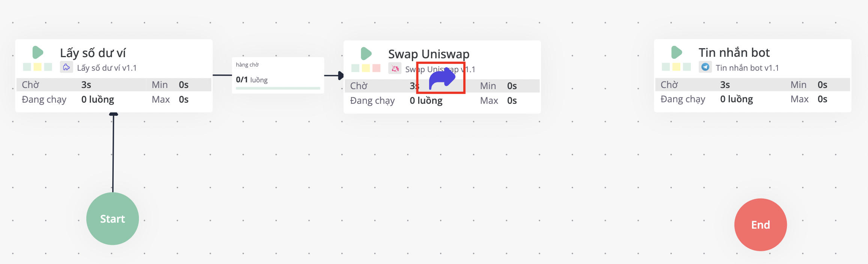
Task: Select the red End node
Action: tap(760, 225)
